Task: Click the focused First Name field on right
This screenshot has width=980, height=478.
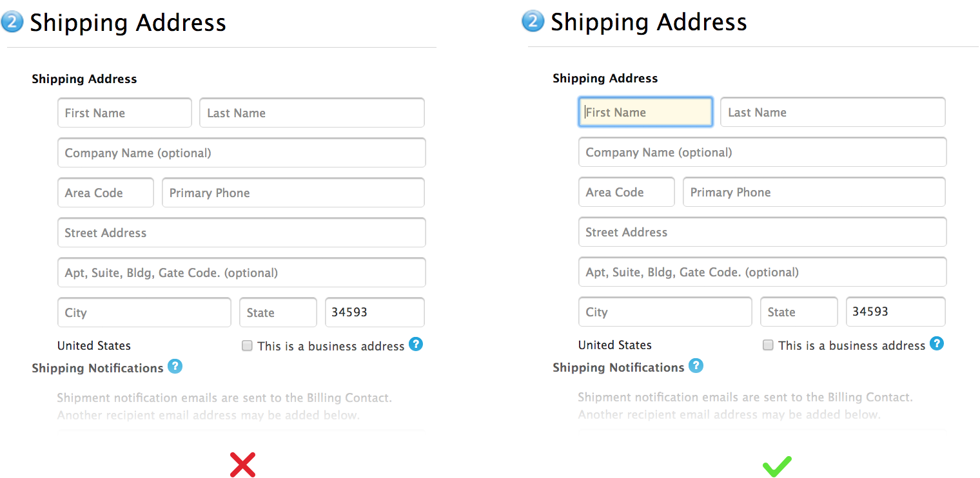Action: coord(645,112)
